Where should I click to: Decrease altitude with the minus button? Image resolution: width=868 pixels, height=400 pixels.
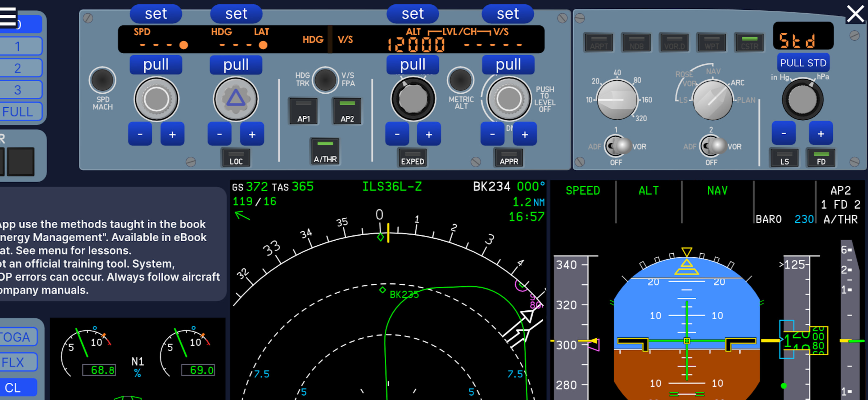tap(397, 134)
